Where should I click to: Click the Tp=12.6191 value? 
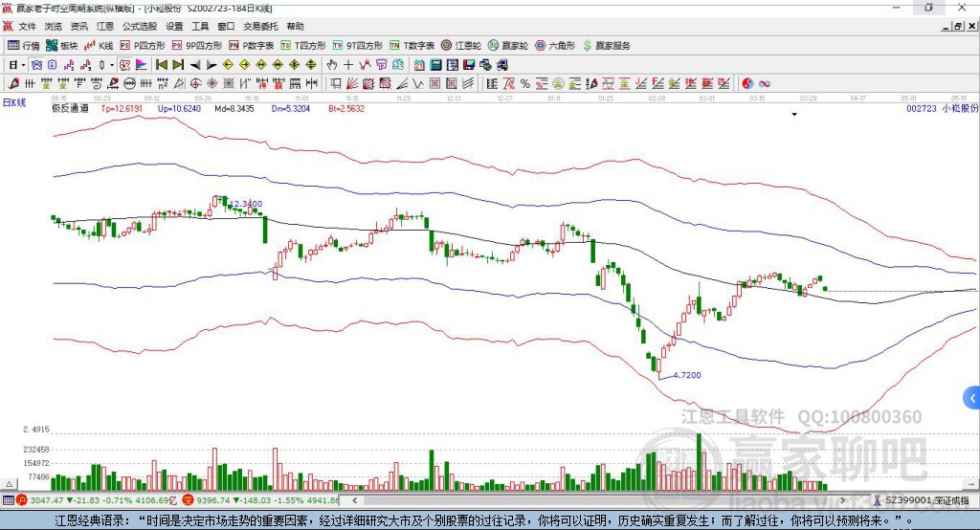point(122,108)
